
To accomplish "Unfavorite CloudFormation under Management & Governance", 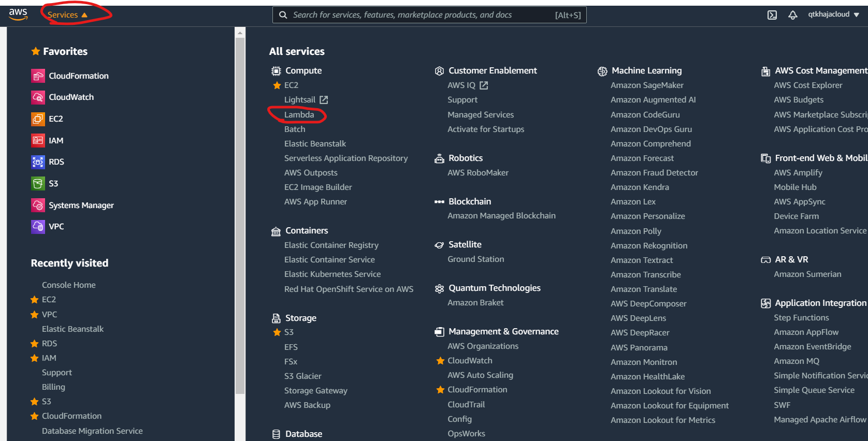I will [441, 390].
